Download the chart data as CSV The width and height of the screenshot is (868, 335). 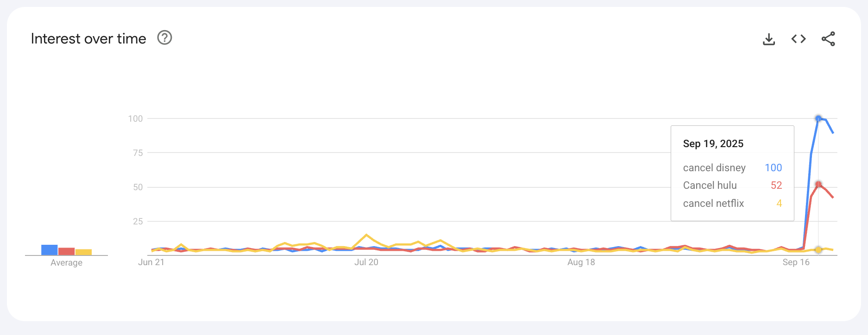tap(769, 39)
